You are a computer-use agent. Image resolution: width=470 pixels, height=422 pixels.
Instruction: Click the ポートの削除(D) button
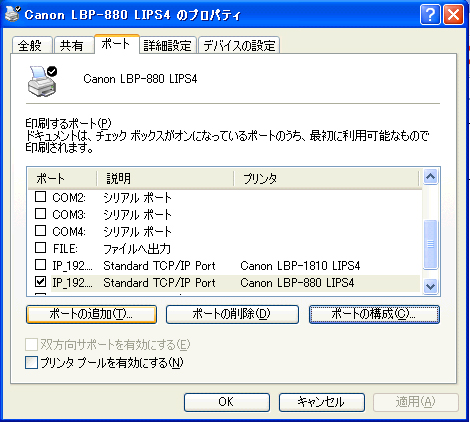[x=232, y=314]
